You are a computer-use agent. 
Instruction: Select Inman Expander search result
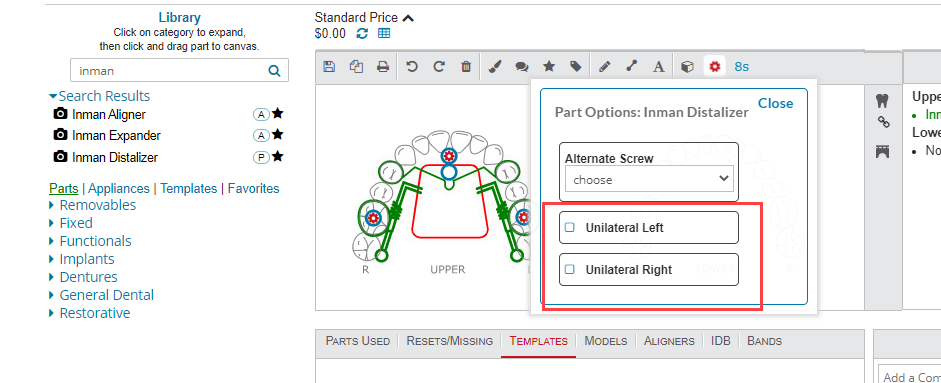(116, 136)
